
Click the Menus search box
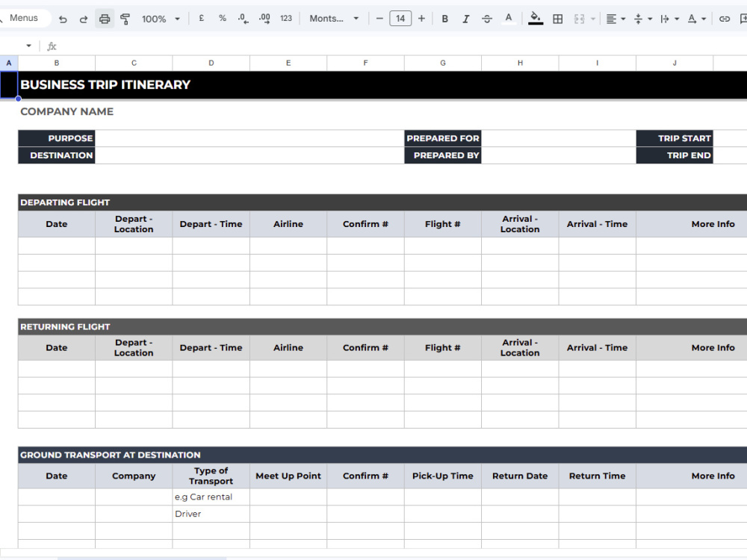(24, 18)
